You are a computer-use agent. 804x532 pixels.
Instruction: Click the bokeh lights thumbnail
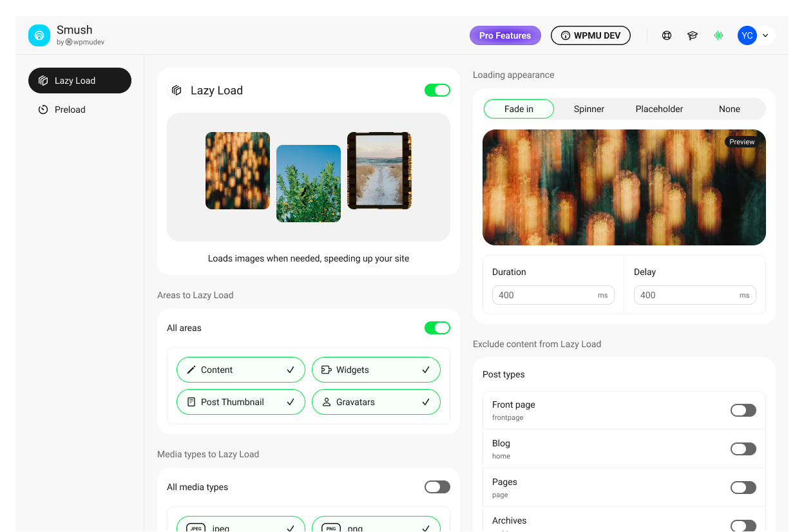click(238, 171)
